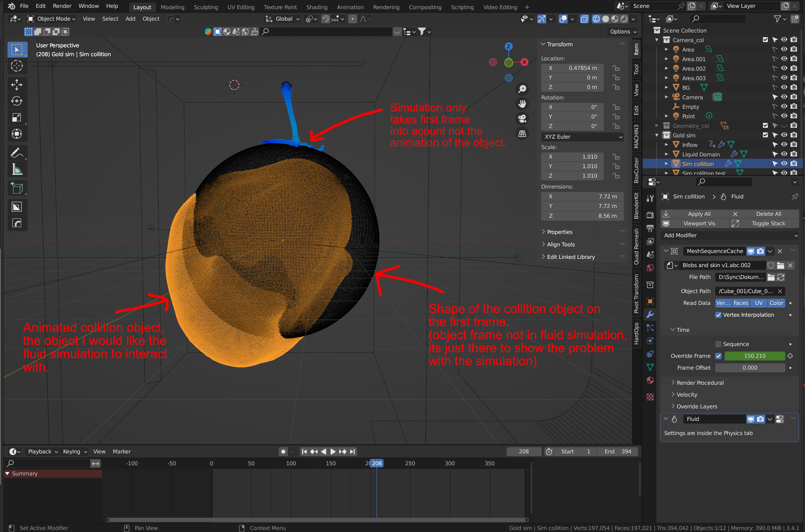This screenshot has height=532, width=805.
Task: Click the Override Frame value slider
Action: (754, 356)
